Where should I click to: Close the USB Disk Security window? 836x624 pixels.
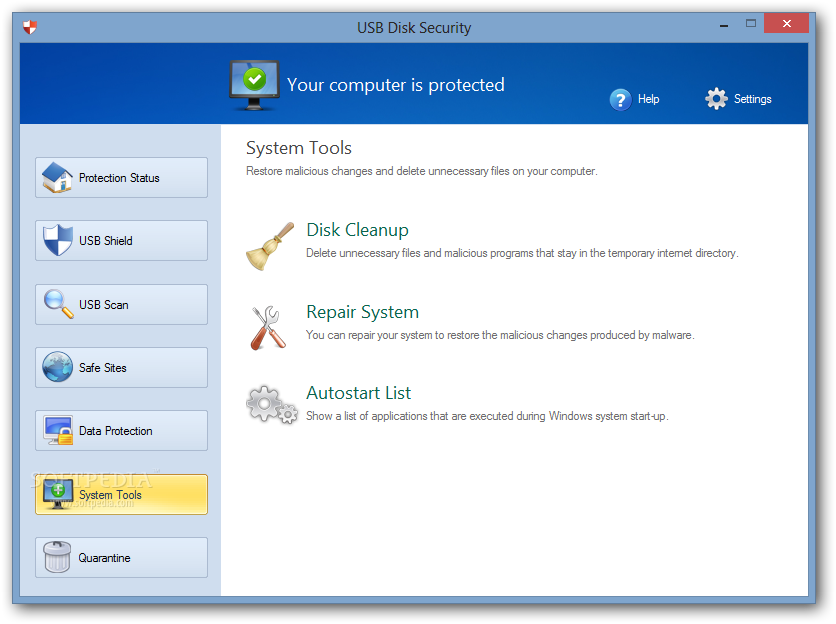pyautogui.click(x=786, y=23)
